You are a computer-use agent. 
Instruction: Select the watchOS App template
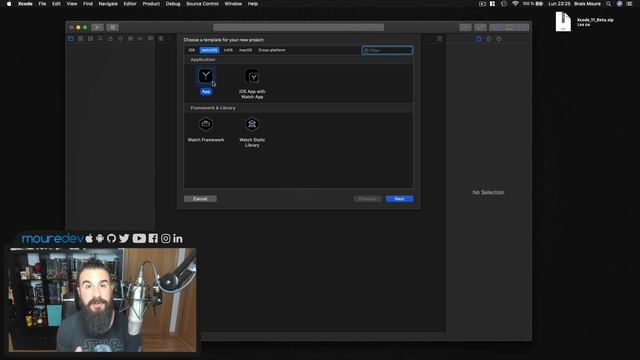(x=206, y=80)
